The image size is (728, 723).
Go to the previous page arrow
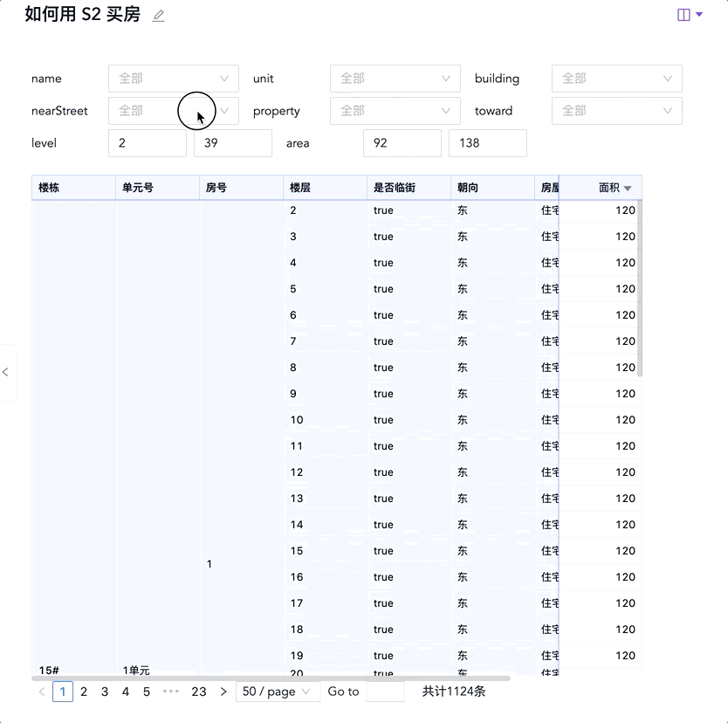coord(42,692)
